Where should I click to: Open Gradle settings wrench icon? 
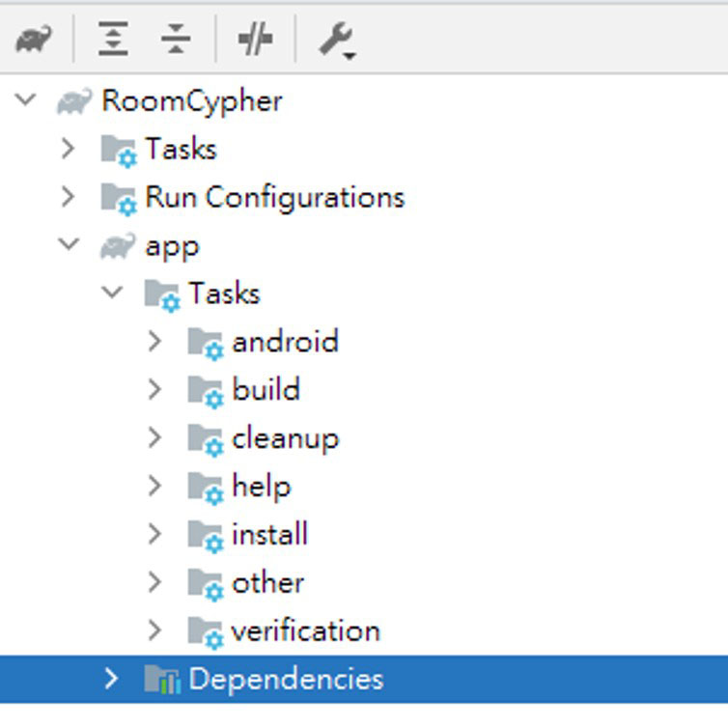[336, 41]
